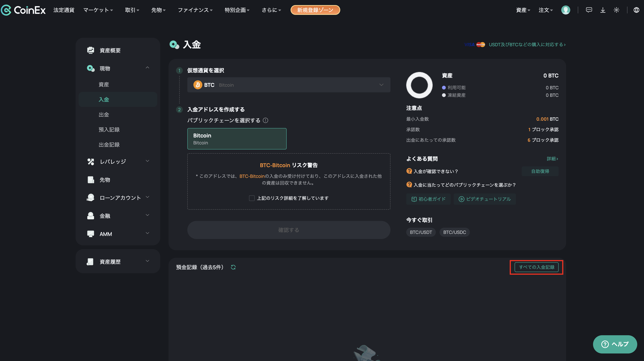The width and height of the screenshot is (644, 361).
Task: Click the 初心者ガイド book icon
Action: 414,199
